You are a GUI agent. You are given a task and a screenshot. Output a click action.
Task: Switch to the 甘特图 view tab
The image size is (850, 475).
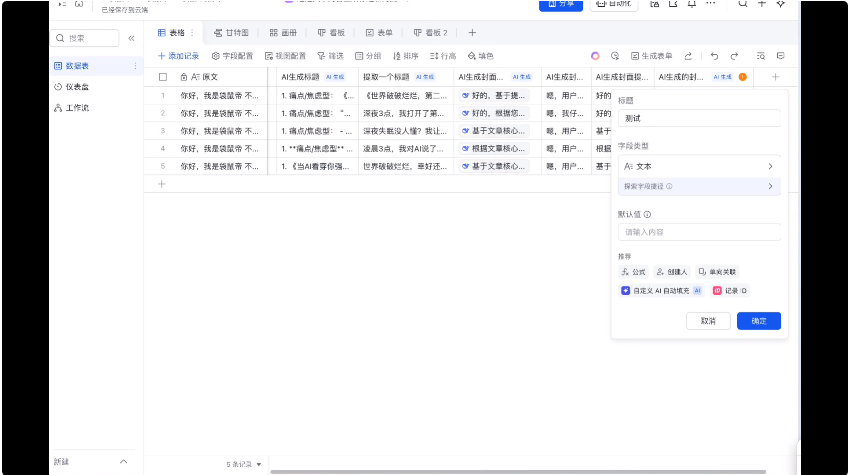click(x=231, y=33)
